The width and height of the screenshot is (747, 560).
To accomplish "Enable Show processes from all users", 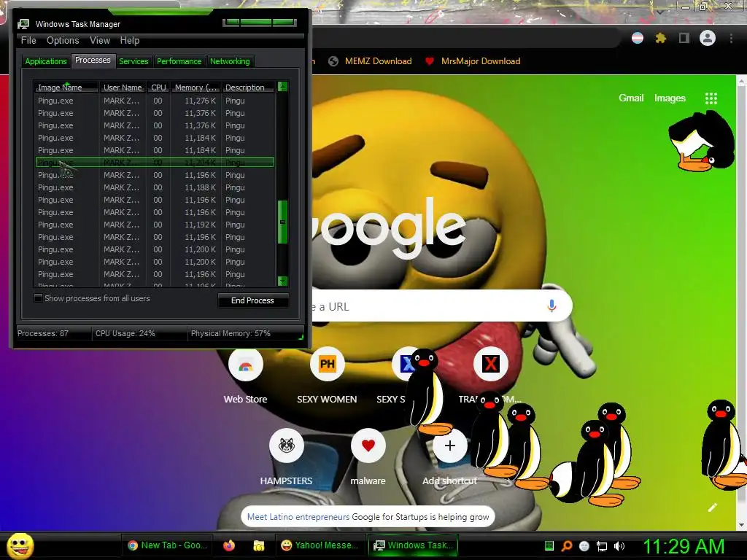I will pyautogui.click(x=38, y=298).
